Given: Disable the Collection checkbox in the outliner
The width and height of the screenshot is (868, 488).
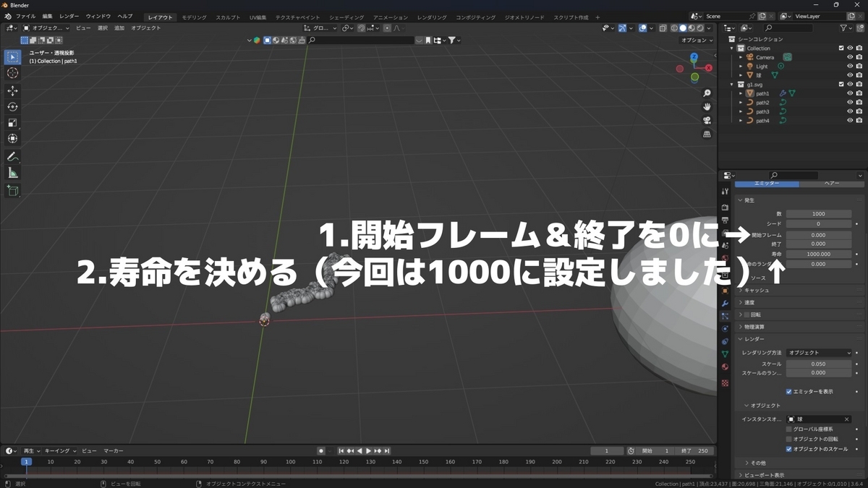Looking at the screenshot, I should pos(841,48).
